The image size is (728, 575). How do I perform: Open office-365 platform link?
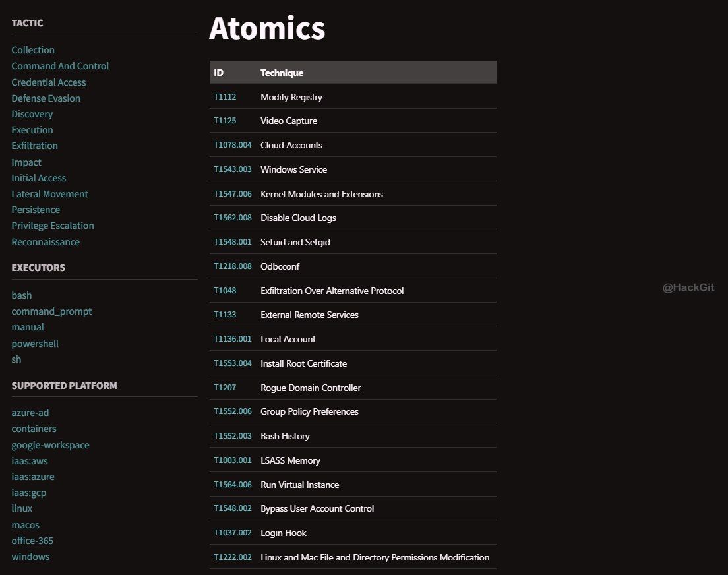[x=32, y=541]
